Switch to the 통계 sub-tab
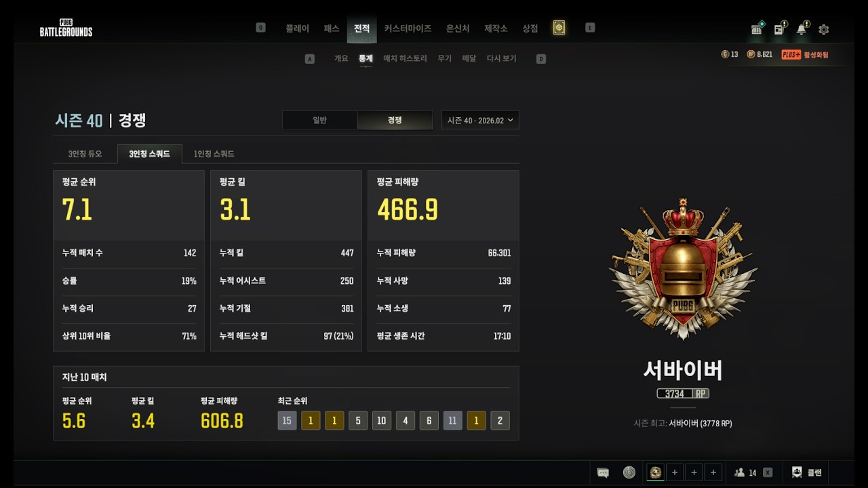 point(366,58)
